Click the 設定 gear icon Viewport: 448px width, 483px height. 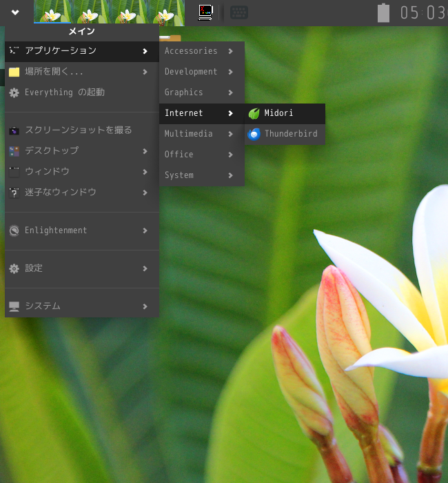tap(14, 268)
